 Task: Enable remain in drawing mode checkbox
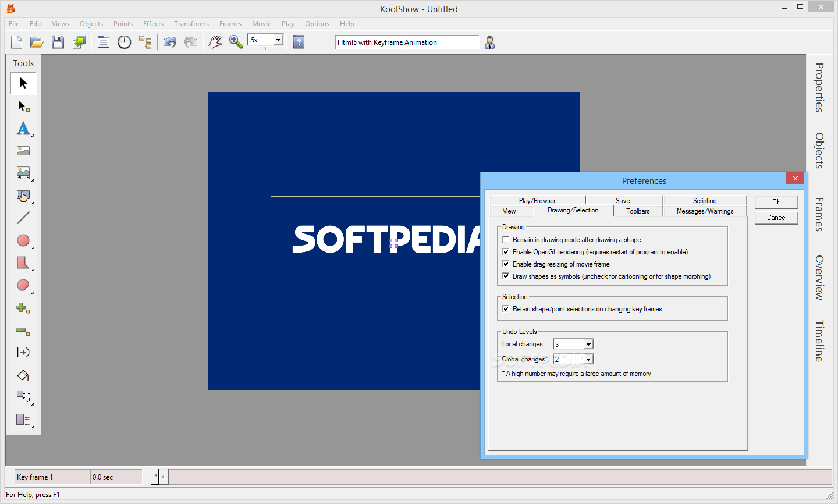[506, 239]
